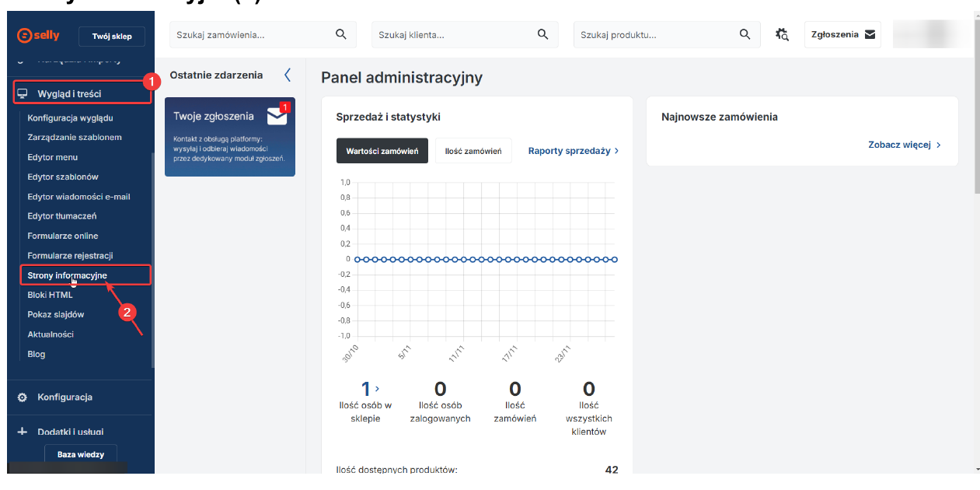Expand the Konfiguracja sidebar section

coord(65,397)
